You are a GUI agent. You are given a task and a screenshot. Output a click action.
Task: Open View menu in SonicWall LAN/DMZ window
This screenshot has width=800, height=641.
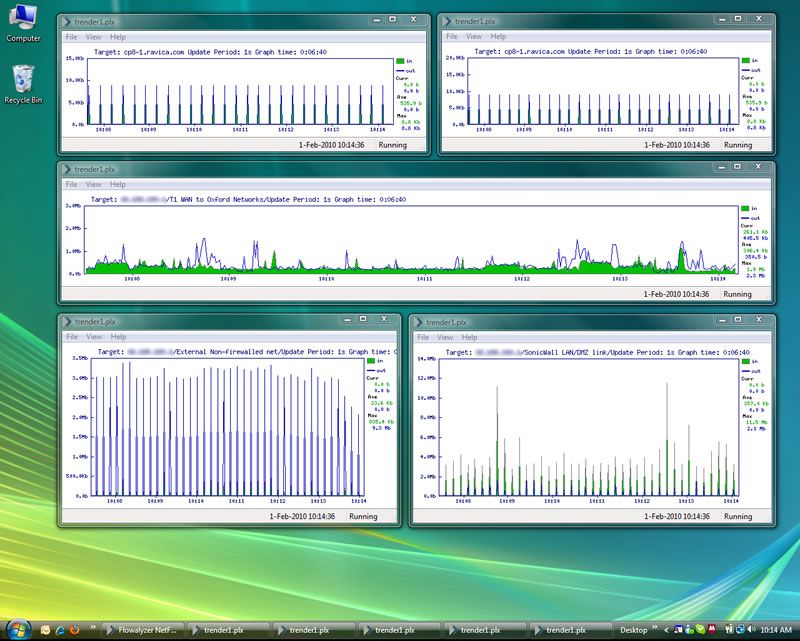[x=445, y=337]
